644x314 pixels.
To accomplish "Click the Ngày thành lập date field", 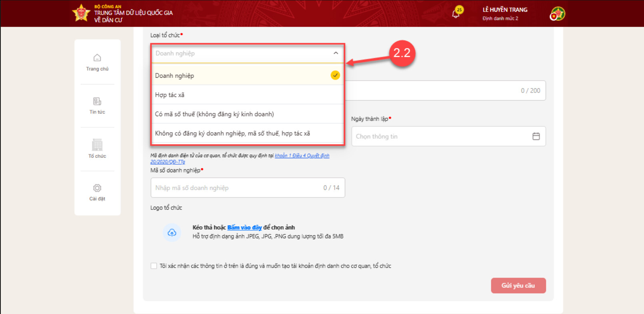I will pos(448,137).
